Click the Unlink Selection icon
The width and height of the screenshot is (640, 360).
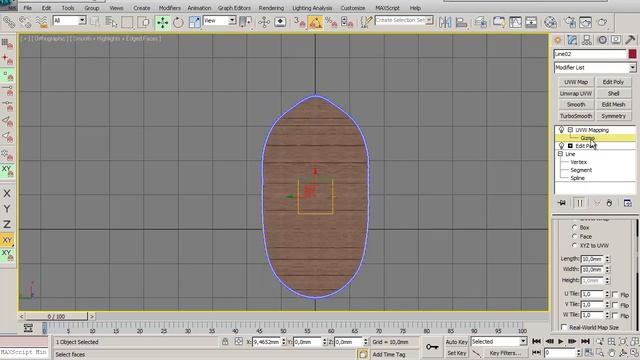point(24,22)
